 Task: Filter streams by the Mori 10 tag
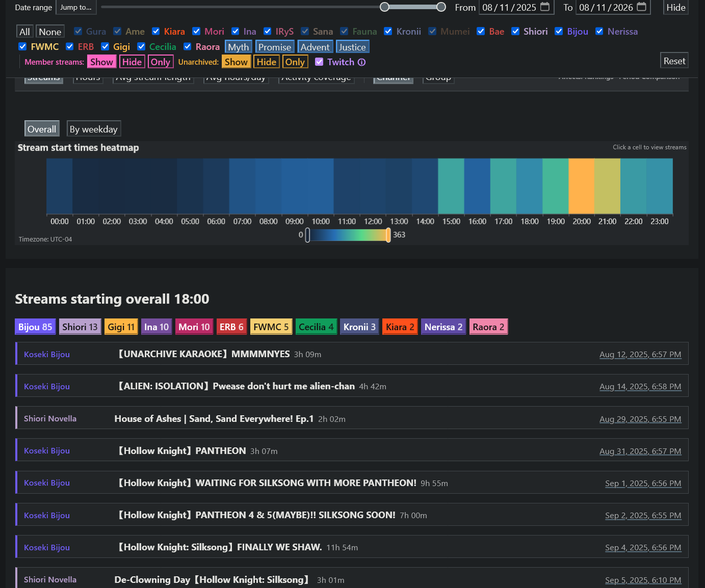(194, 327)
